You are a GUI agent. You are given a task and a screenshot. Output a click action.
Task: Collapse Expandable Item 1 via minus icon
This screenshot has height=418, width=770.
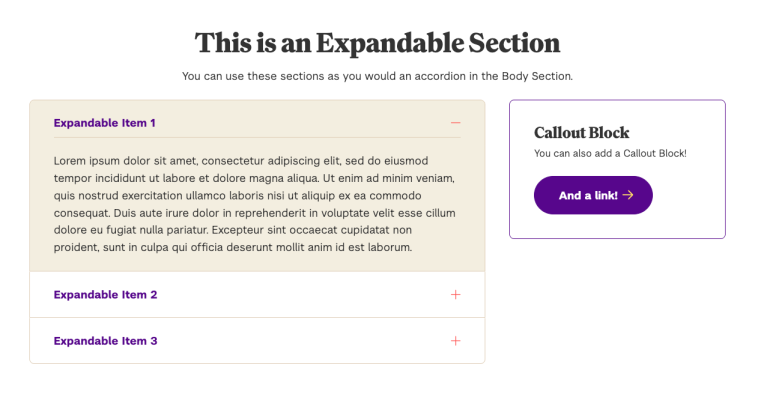click(x=455, y=123)
